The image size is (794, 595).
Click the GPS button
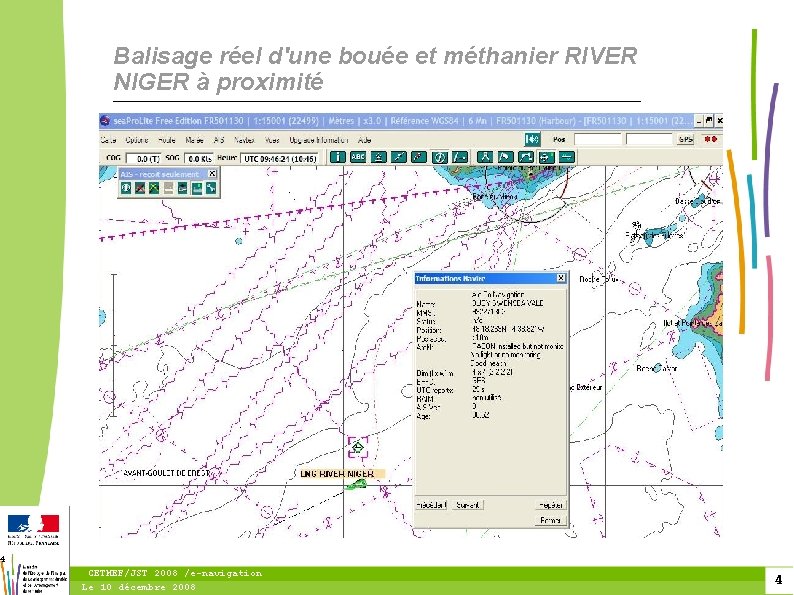(x=685, y=139)
